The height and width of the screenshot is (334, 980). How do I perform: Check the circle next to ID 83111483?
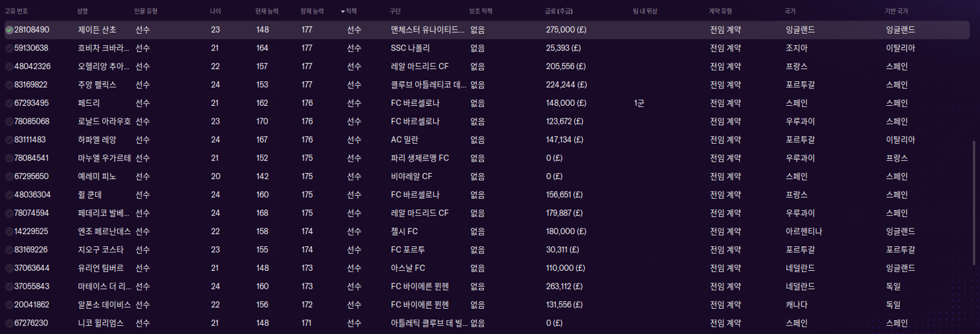pos(9,140)
